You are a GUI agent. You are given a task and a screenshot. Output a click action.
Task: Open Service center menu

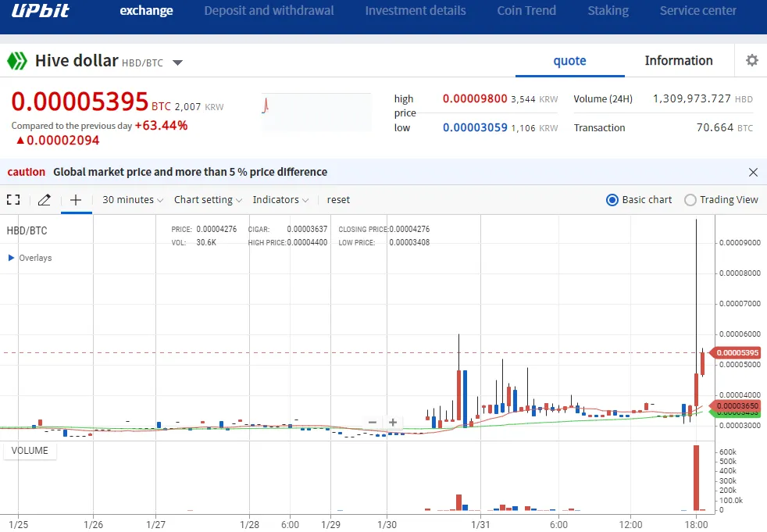tap(698, 11)
